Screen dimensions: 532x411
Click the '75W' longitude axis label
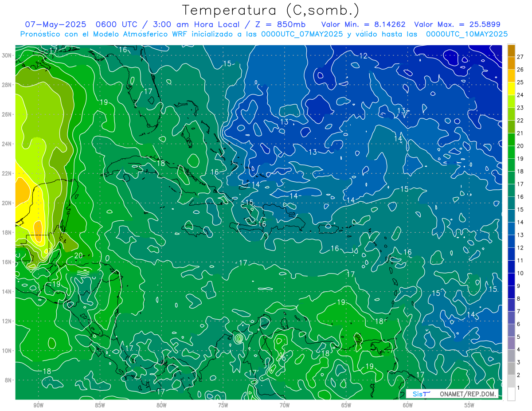tap(223, 405)
